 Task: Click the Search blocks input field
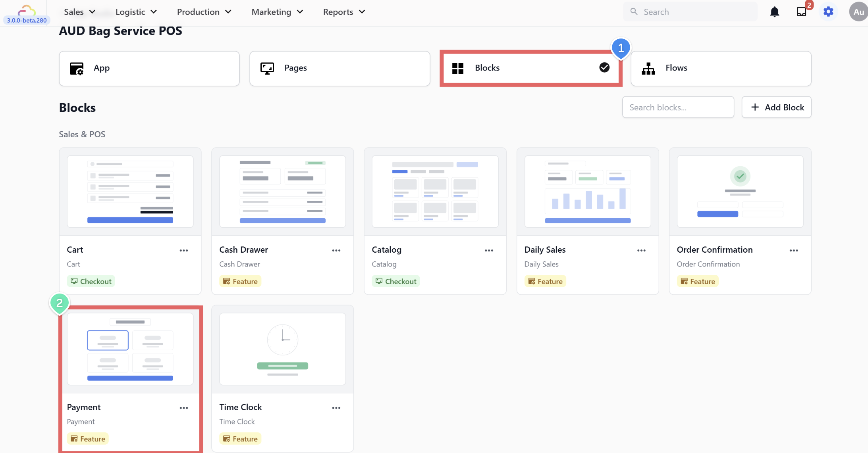click(678, 107)
